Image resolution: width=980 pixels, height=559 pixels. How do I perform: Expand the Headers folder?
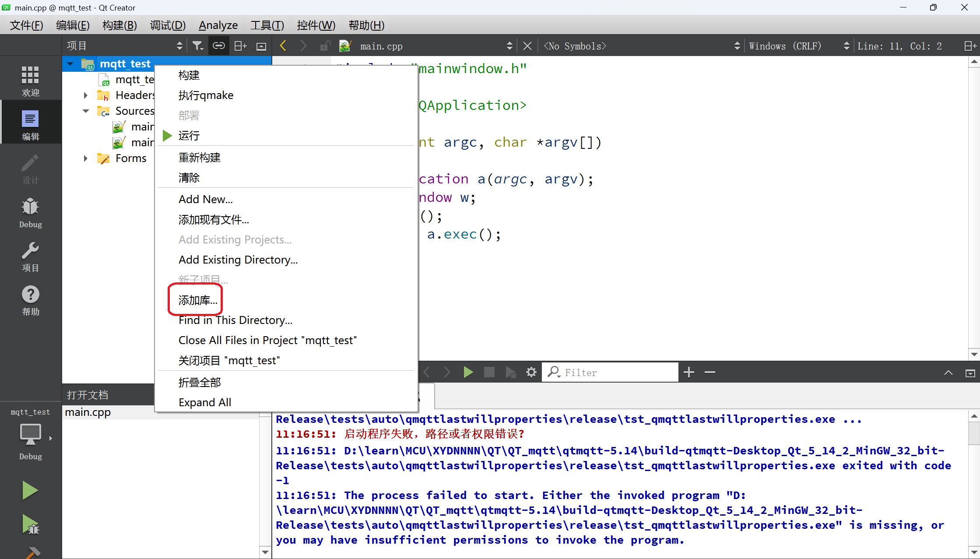[86, 95]
